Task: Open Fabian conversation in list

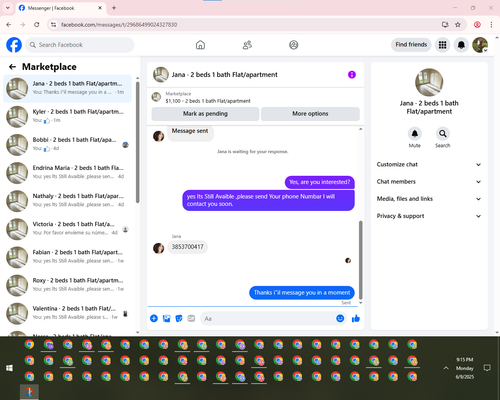Action: [x=67, y=257]
